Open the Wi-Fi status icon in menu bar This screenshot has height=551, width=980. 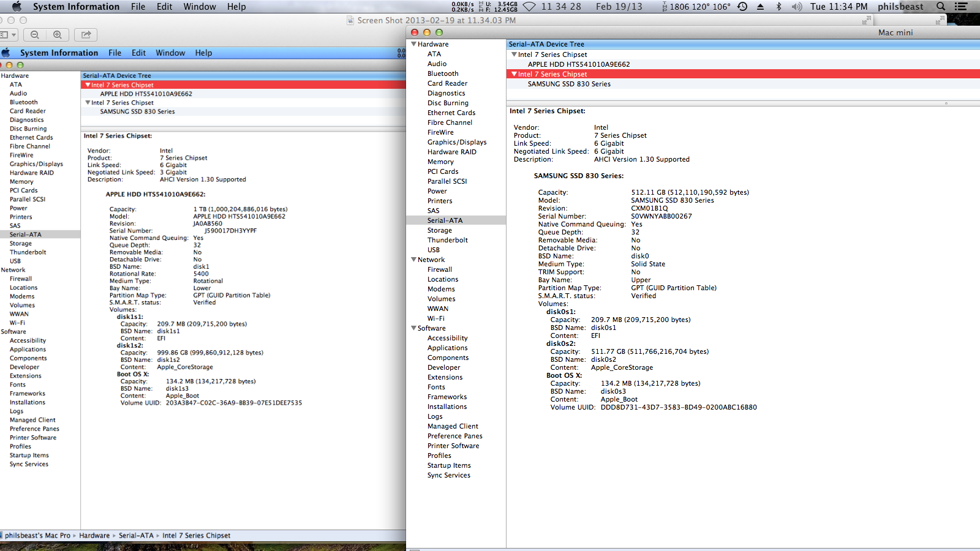coord(529,7)
